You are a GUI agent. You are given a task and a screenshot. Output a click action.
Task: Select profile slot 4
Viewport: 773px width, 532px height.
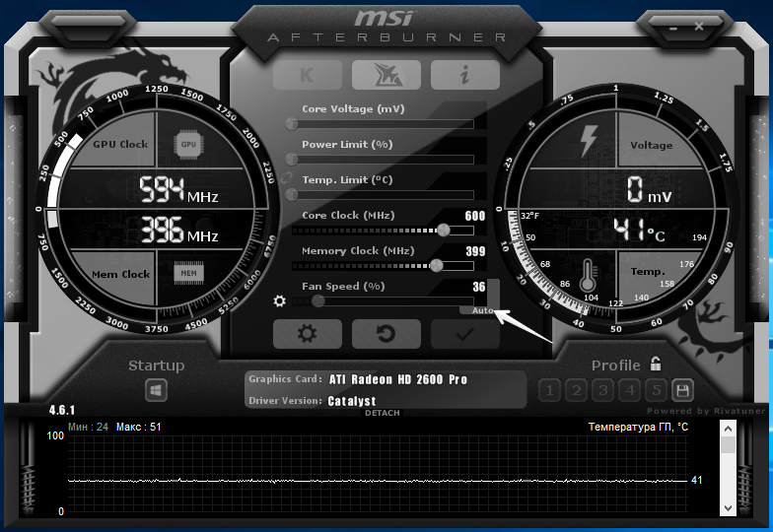pyautogui.click(x=629, y=390)
